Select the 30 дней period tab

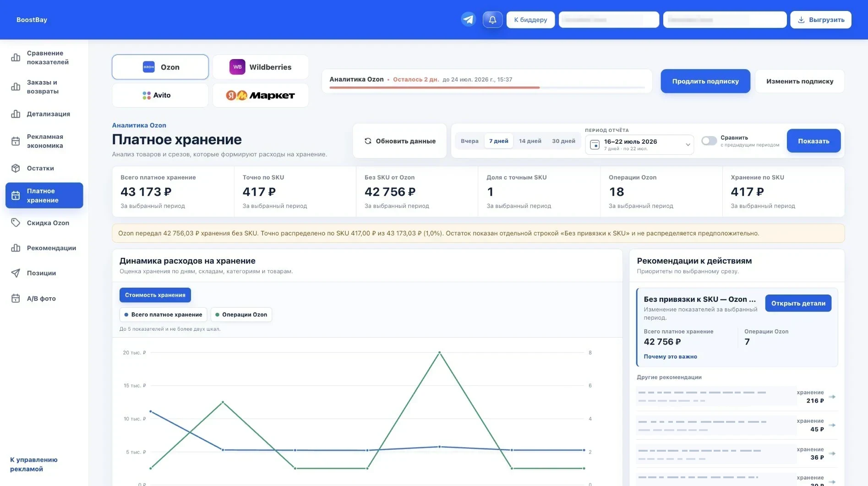(563, 141)
